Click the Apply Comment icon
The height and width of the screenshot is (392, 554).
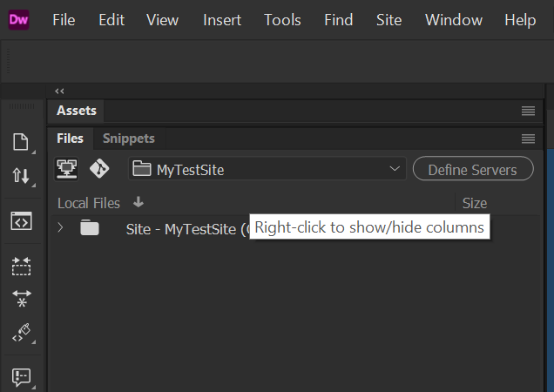click(22, 376)
